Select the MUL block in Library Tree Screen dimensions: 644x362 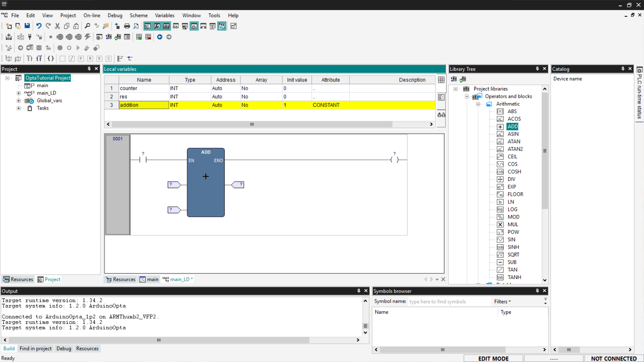(x=513, y=225)
